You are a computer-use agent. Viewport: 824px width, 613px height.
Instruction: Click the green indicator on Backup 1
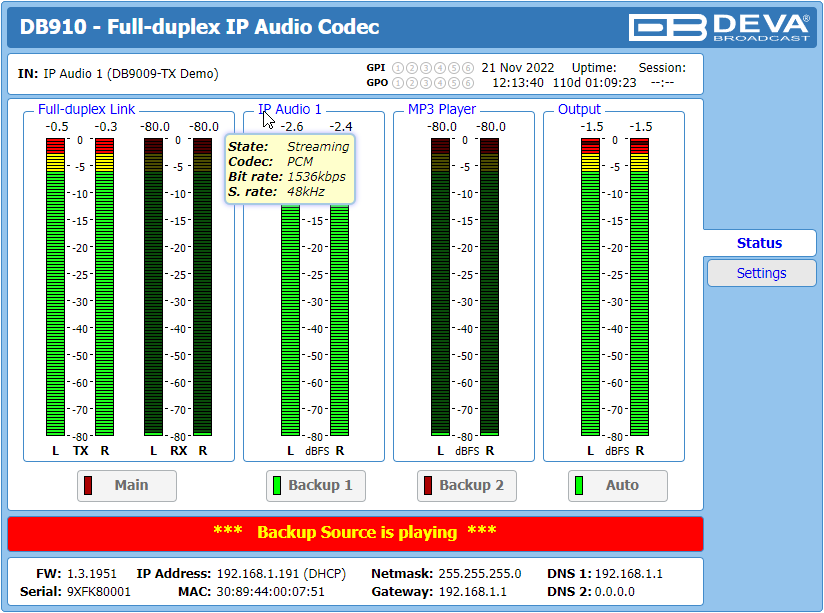[277, 485]
